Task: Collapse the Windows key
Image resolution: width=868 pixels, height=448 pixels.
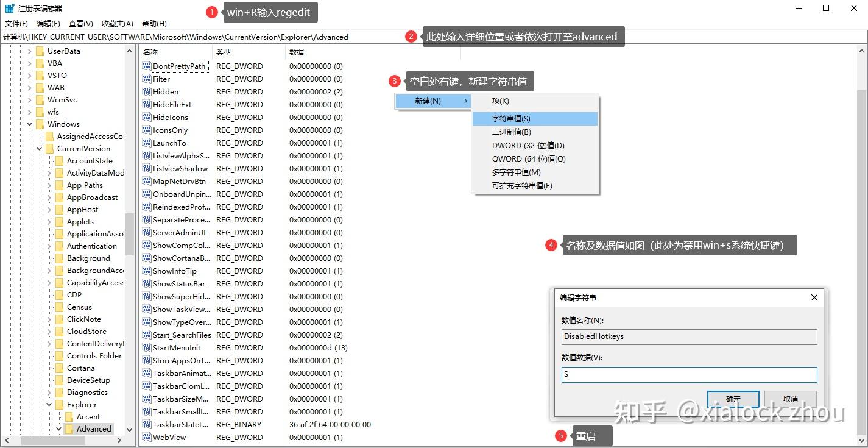Action: click(29, 124)
